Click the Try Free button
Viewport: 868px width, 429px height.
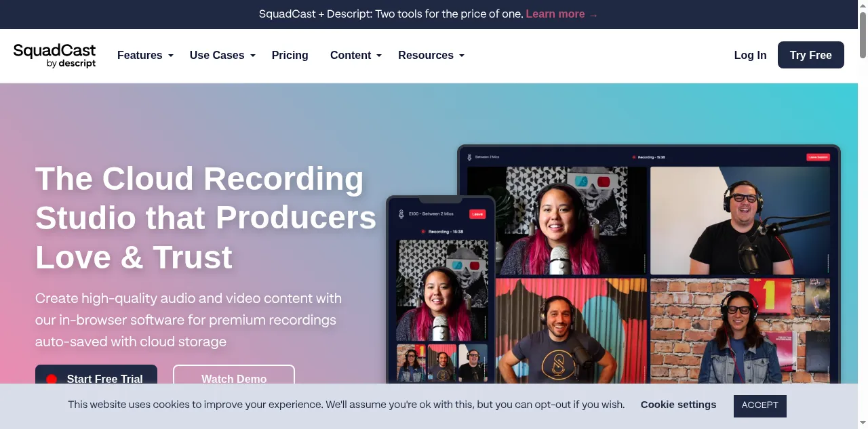810,55
